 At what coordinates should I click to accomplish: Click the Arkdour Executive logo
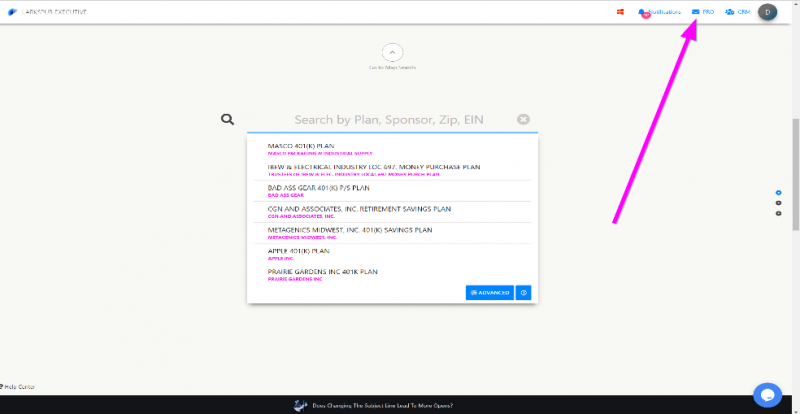14,12
